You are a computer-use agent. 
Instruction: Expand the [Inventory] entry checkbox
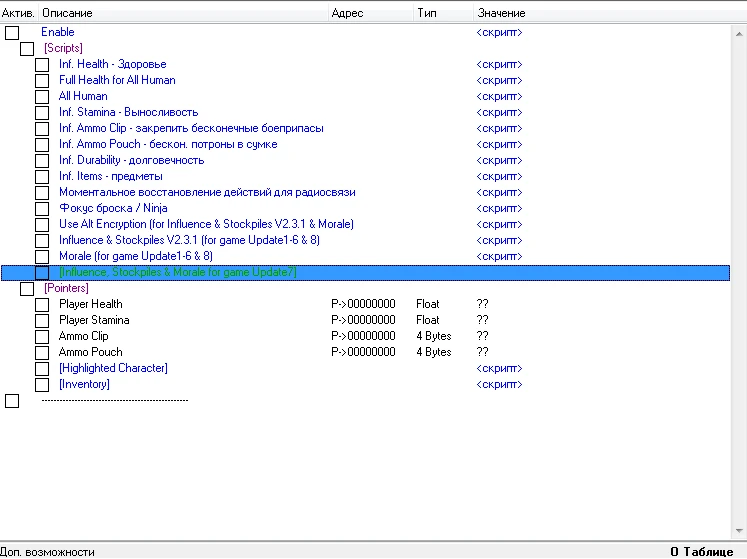42,385
